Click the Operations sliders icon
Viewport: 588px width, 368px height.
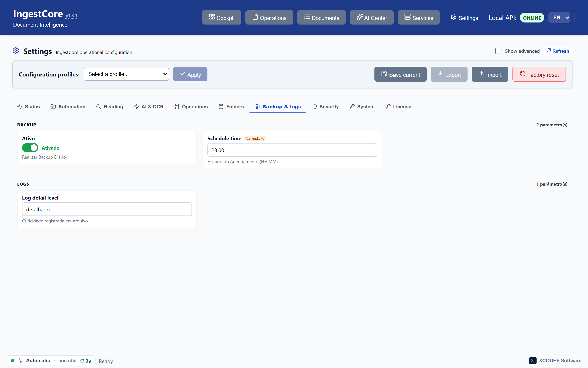click(177, 107)
